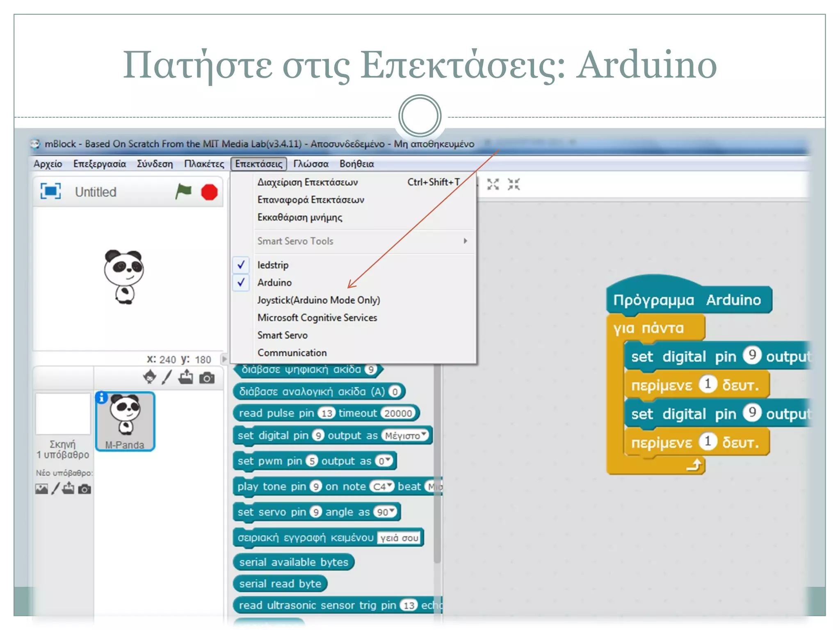The image size is (840, 630).
Task: Click paint new sprite brush icon
Action: 167,377
